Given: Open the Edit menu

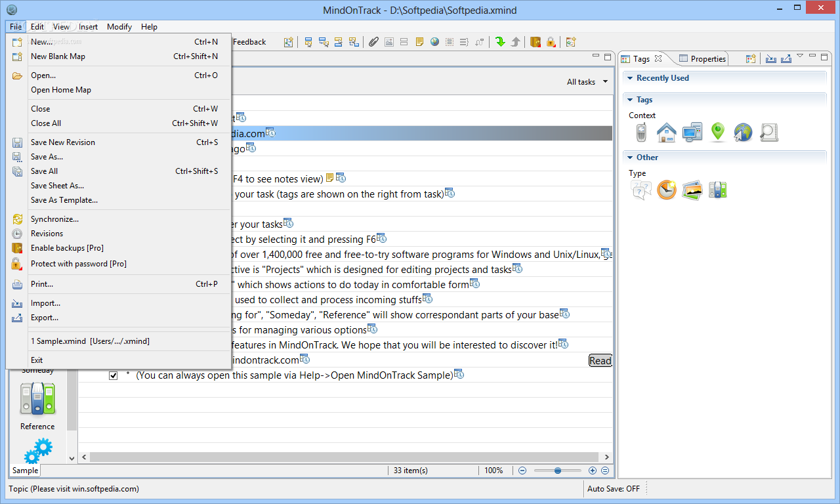Looking at the screenshot, I should click(37, 27).
